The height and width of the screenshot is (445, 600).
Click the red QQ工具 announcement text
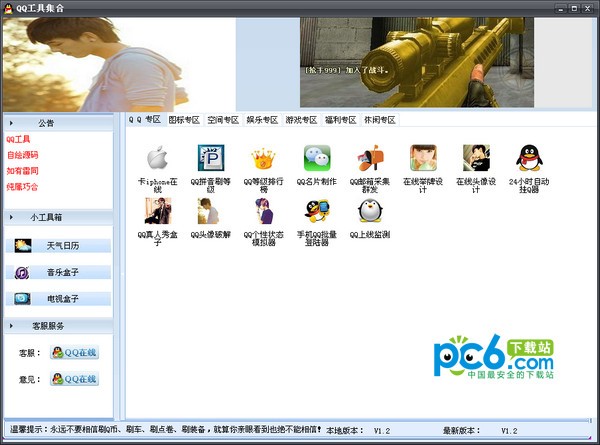tap(18, 139)
